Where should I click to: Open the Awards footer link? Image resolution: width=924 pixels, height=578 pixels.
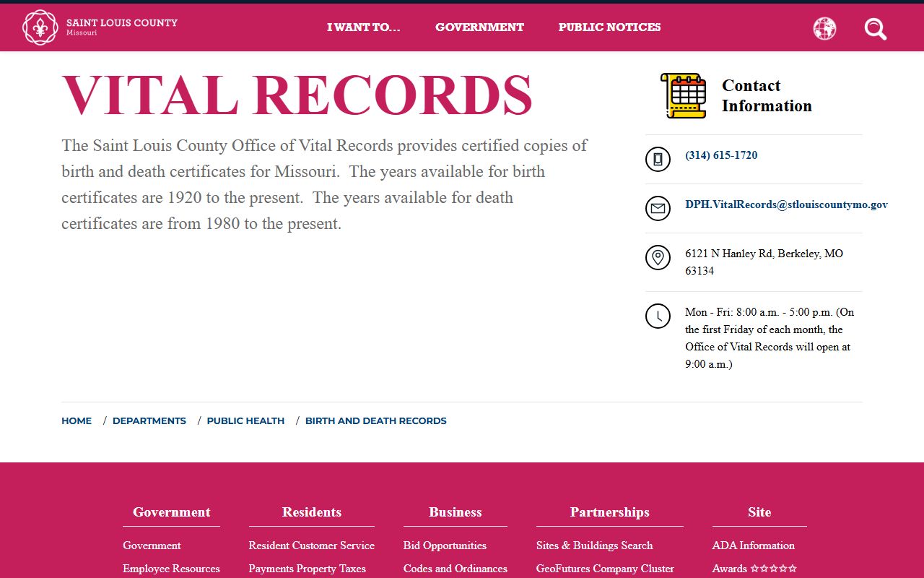754,569
